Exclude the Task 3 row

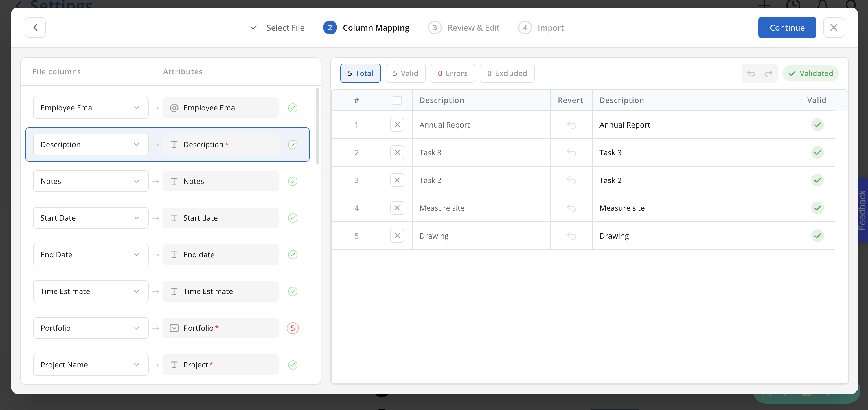[x=397, y=153]
